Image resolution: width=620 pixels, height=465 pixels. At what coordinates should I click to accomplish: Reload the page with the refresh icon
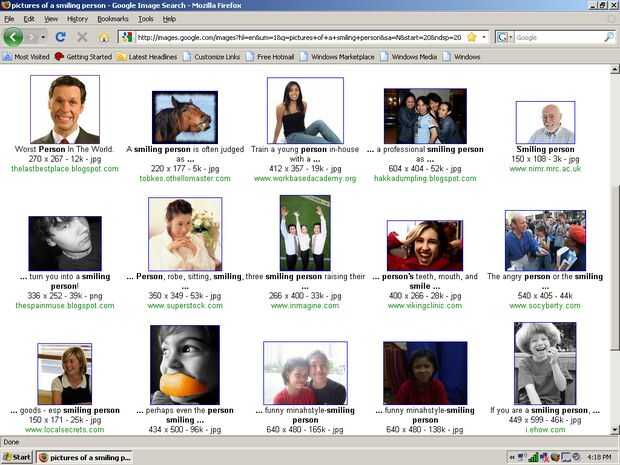[60, 37]
